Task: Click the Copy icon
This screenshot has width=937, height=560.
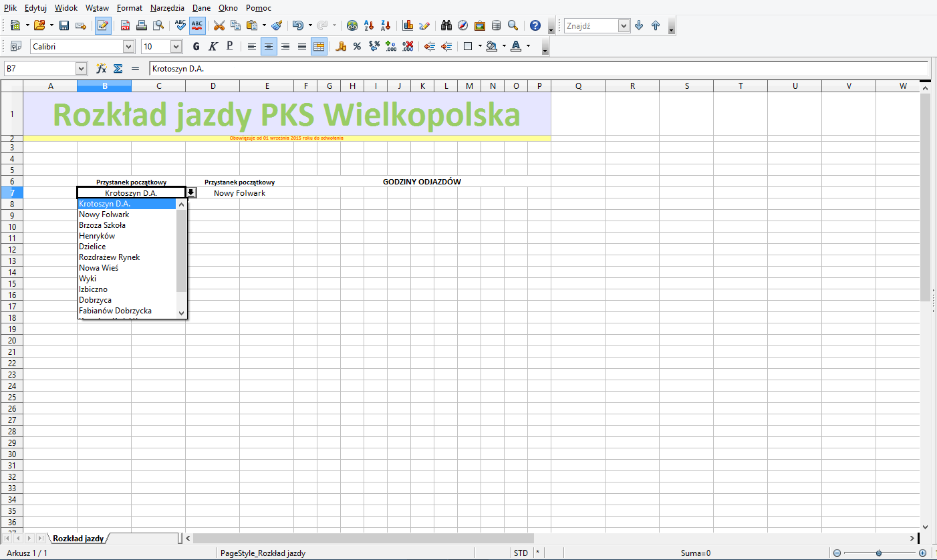Action: pyautogui.click(x=235, y=25)
